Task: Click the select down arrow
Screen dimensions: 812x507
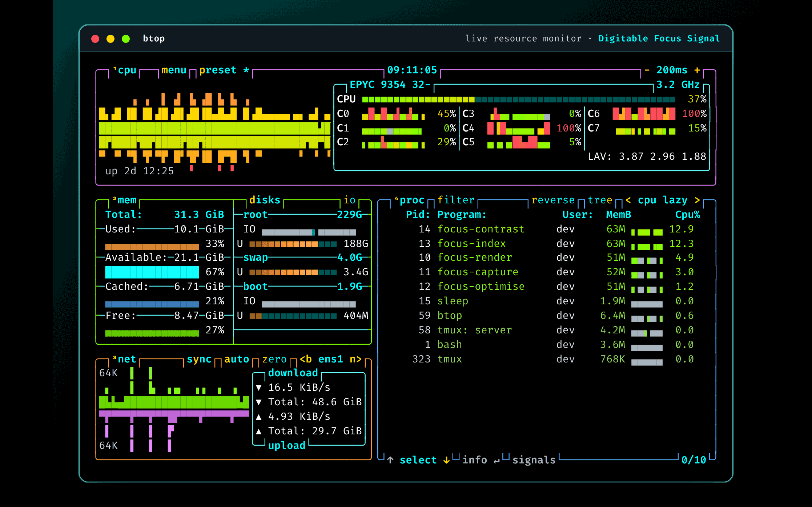Action: point(446,460)
